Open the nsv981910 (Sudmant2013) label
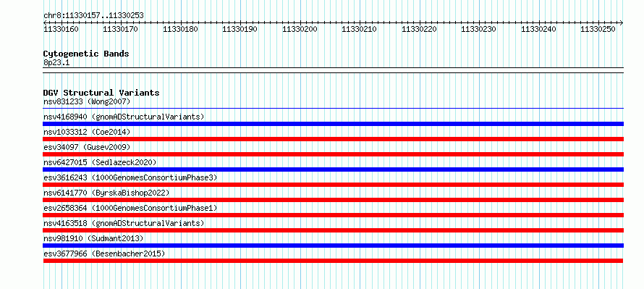644x289 pixels. 93,238
